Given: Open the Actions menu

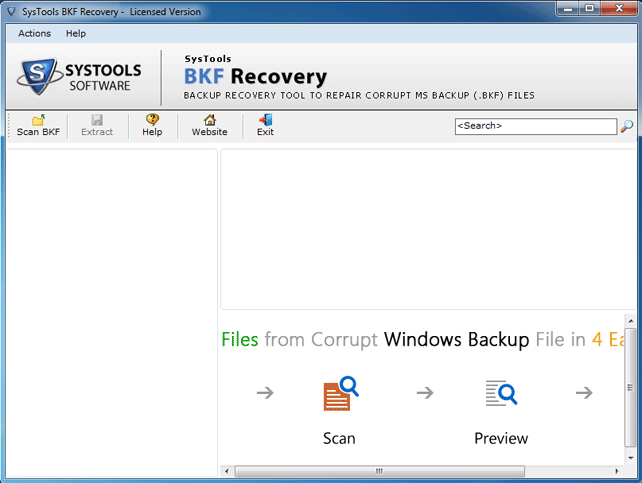Looking at the screenshot, I should [x=34, y=34].
